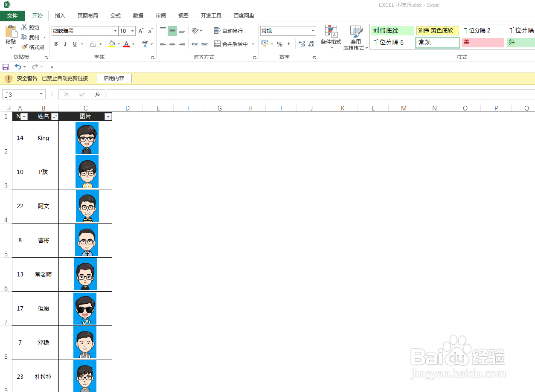Open the Merge and Center dropdown arrow
The image size is (535, 392).
coord(253,44)
